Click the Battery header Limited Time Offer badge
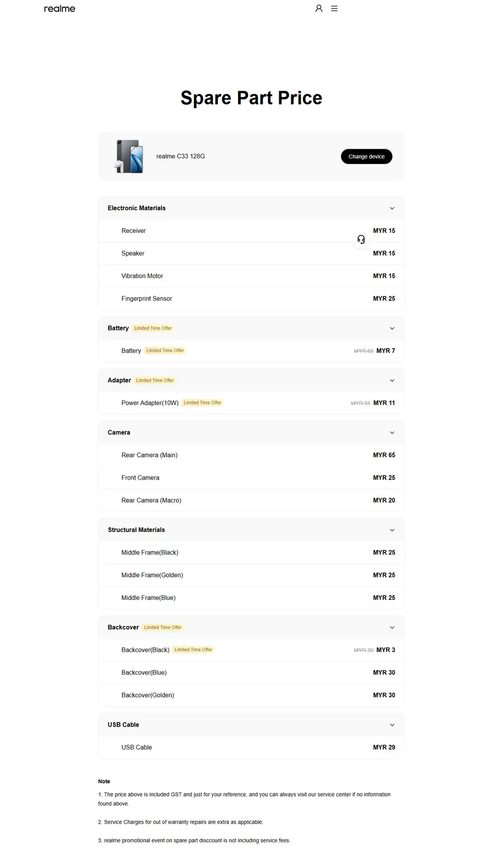This screenshot has height=868, width=503. coord(153,329)
